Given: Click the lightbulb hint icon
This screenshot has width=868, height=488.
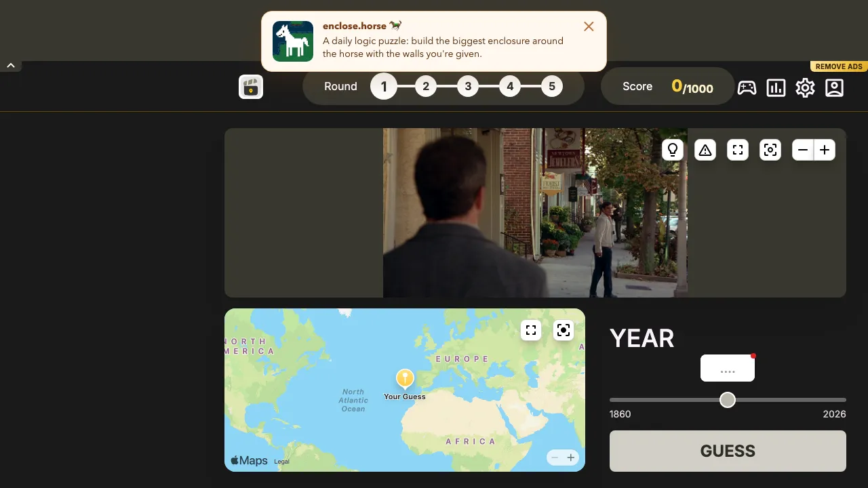Looking at the screenshot, I should pyautogui.click(x=673, y=150).
